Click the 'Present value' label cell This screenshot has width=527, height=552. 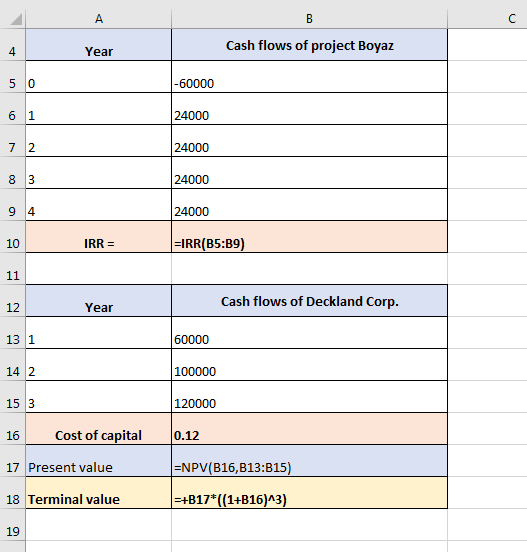click(99, 461)
